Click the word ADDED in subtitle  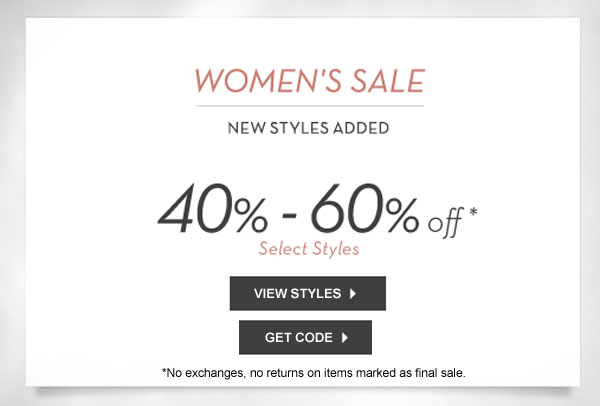[x=362, y=128]
